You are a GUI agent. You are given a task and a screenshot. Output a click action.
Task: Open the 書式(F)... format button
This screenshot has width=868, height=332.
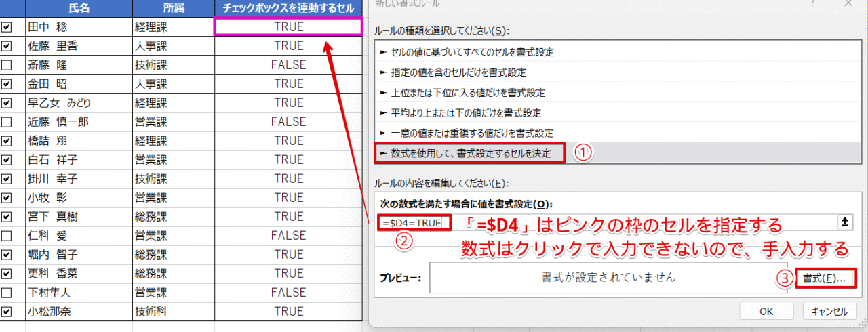tap(825, 278)
